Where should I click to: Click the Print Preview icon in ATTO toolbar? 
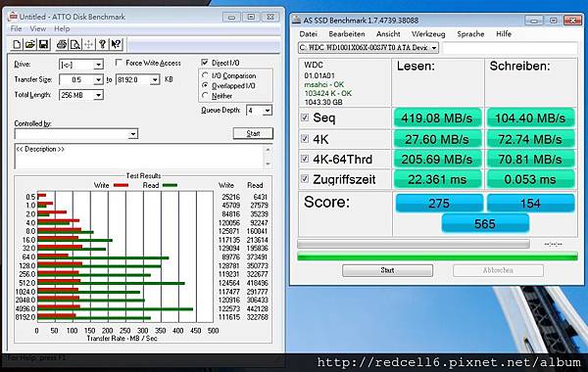75,44
